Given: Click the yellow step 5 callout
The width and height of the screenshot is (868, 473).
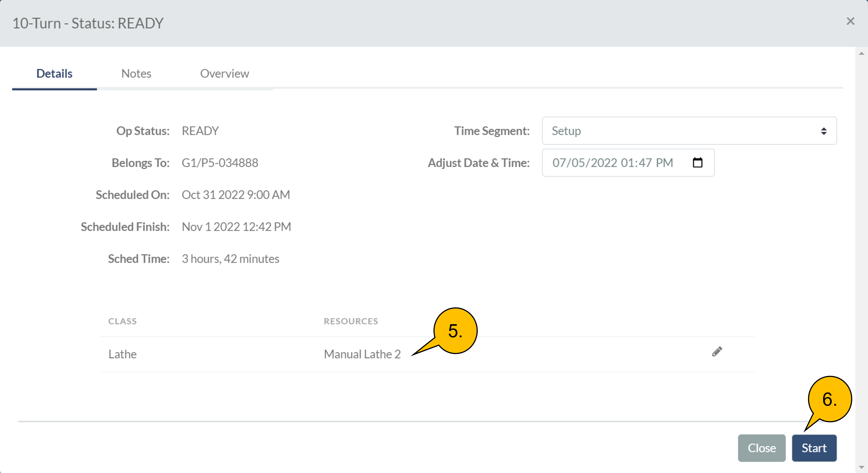Looking at the screenshot, I should point(455,330).
